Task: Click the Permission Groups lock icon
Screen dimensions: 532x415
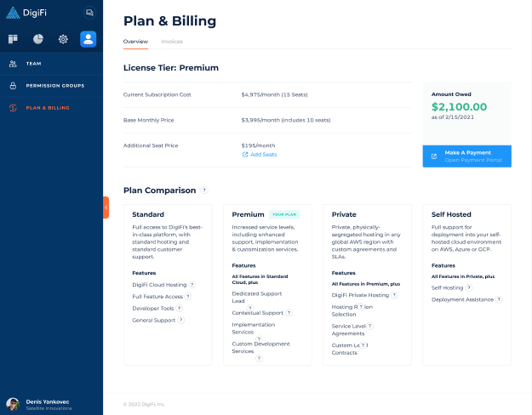Action: click(13, 86)
